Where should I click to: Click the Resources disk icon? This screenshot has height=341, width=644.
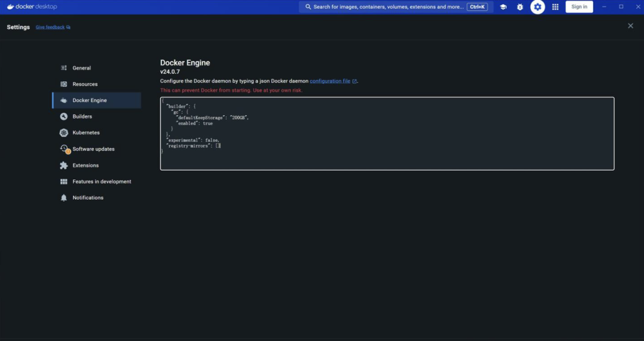[64, 84]
